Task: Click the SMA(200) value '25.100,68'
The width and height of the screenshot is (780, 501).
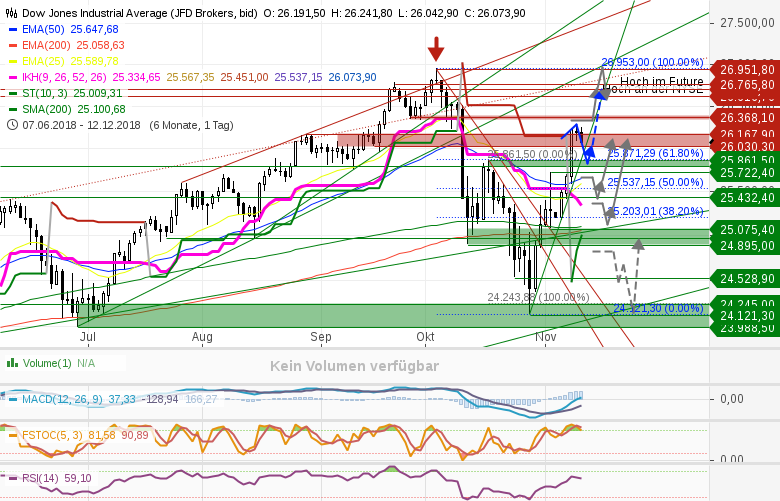Action: 101,109
